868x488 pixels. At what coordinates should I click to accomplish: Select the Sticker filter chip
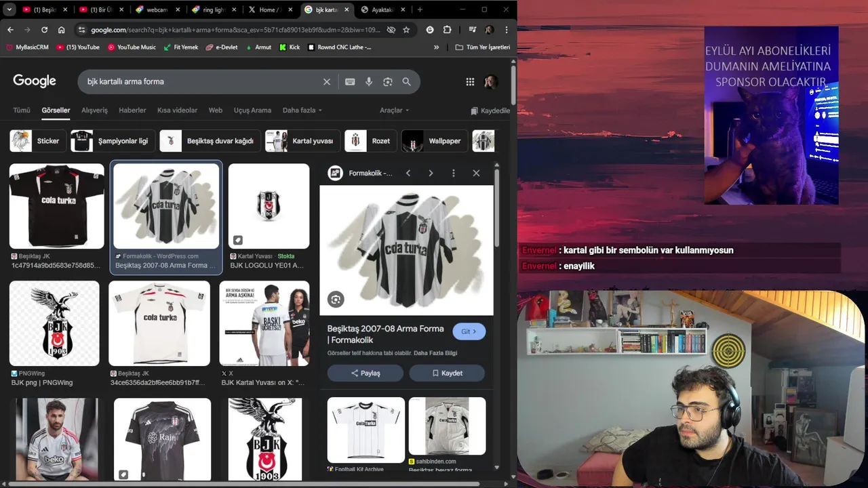(x=38, y=141)
